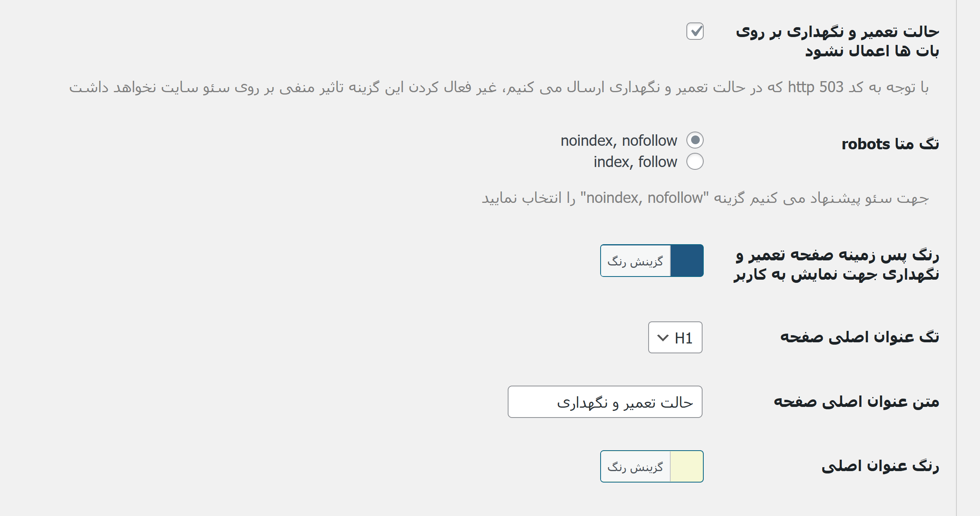Open the H1 heading tag dropdown
The height and width of the screenshot is (516, 980).
coord(675,338)
